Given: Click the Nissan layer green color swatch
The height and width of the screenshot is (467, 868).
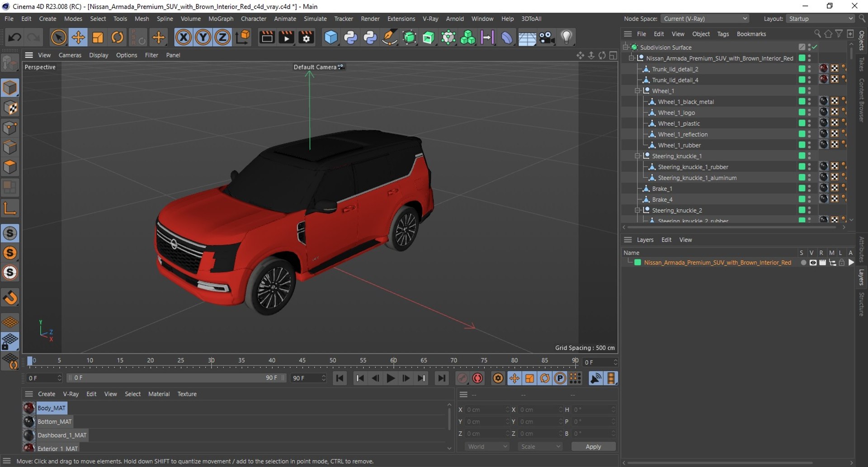Looking at the screenshot, I should (x=637, y=262).
